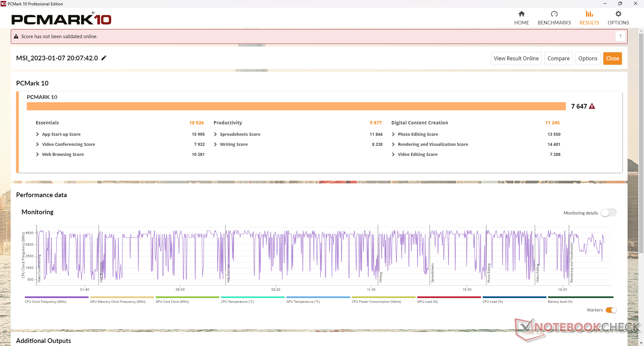Open the result Options button
Screen dimensions: 644x346
(x=588, y=58)
